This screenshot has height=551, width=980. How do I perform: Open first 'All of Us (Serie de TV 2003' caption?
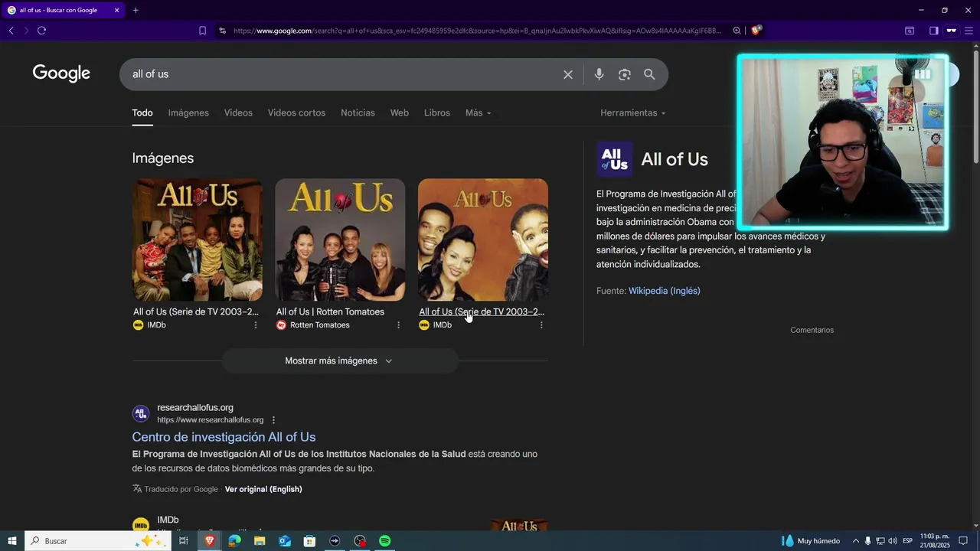pos(196,311)
